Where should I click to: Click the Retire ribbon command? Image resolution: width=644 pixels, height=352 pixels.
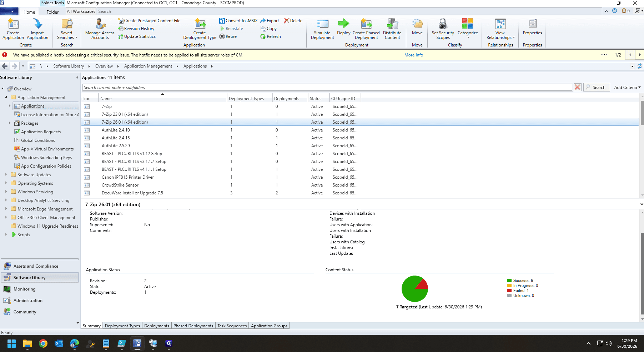tap(228, 36)
